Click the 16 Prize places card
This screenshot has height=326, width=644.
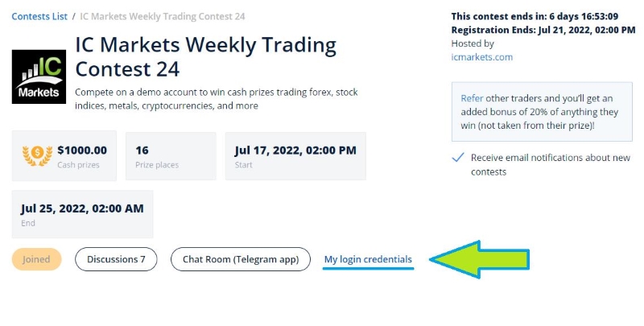point(171,156)
